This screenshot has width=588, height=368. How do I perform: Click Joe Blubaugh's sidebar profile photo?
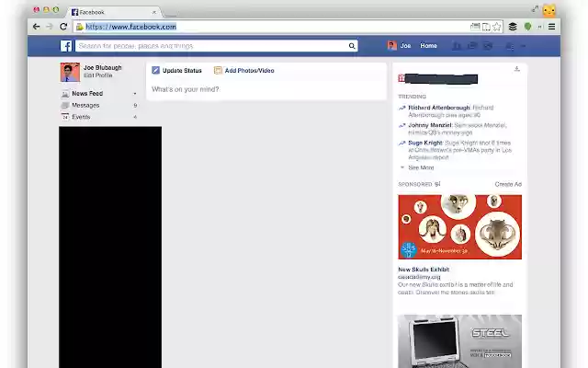[70, 72]
